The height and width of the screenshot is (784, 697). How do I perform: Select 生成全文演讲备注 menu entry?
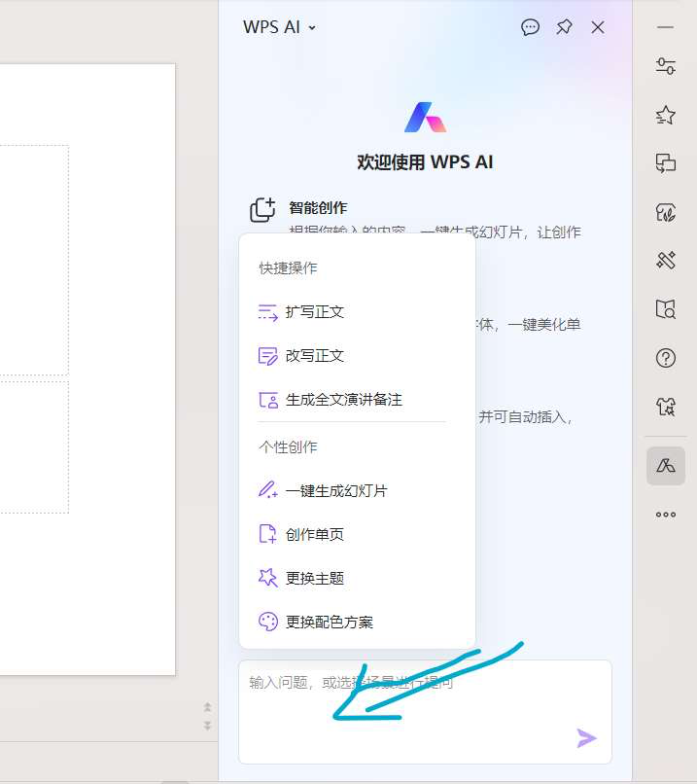coord(343,400)
